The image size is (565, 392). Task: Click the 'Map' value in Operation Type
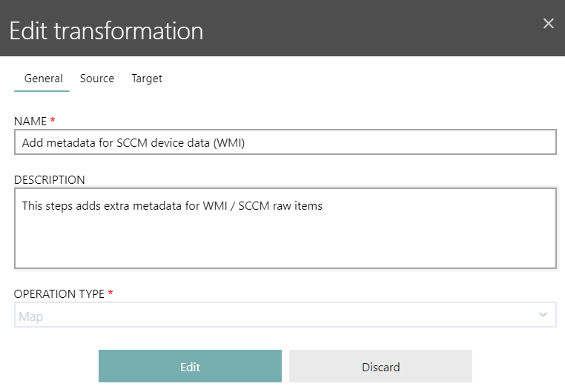[31, 316]
